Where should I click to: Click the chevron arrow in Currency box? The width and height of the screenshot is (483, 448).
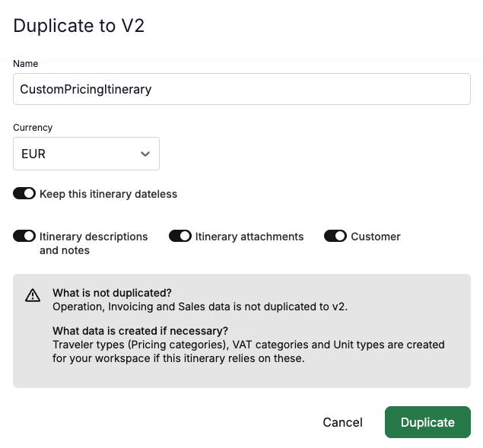pyautogui.click(x=145, y=154)
